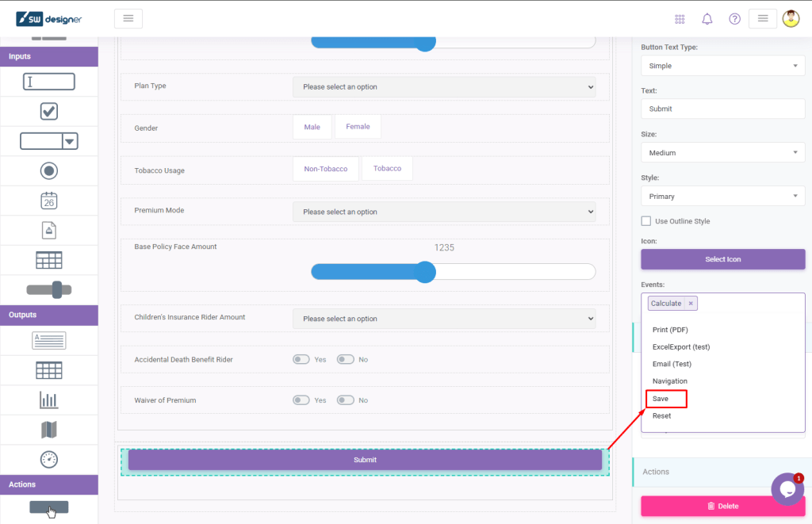Viewport: 812px width, 524px height.
Task: Select Print (PDF) event option
Action: click(671, 330)
